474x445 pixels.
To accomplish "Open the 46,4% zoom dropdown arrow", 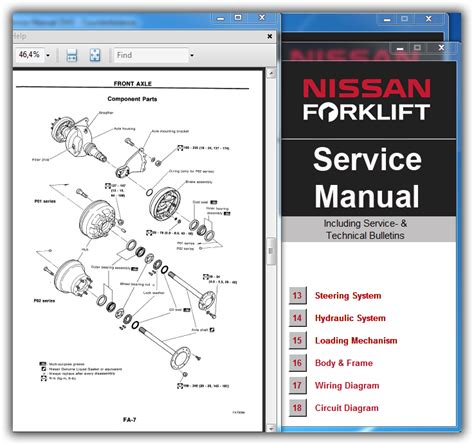I will tap(48, 55).
